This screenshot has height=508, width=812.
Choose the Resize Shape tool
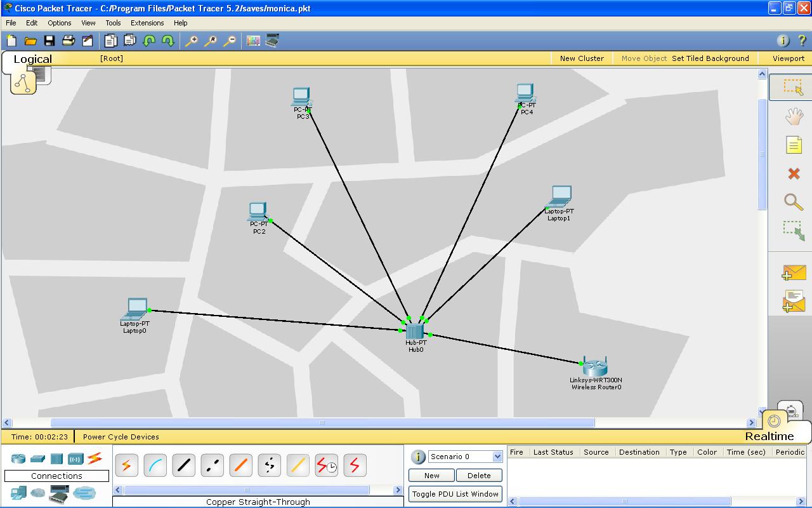click(794, 231)
